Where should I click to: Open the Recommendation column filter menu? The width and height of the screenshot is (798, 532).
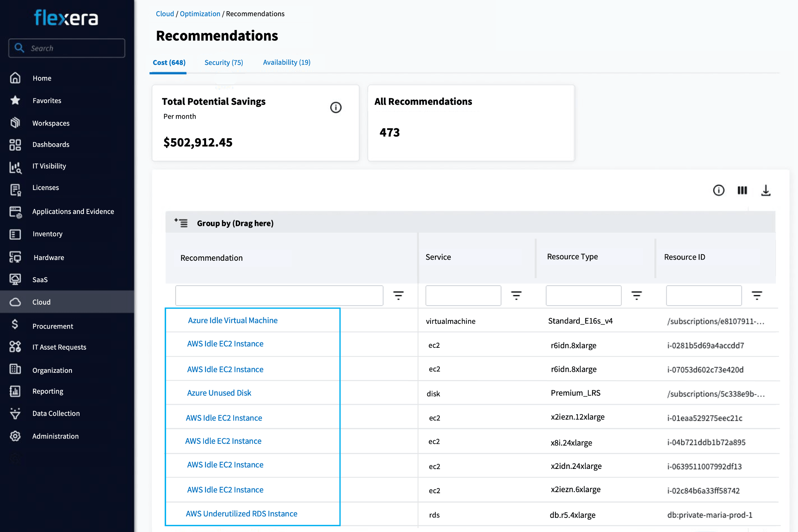(x=398, y=296)
